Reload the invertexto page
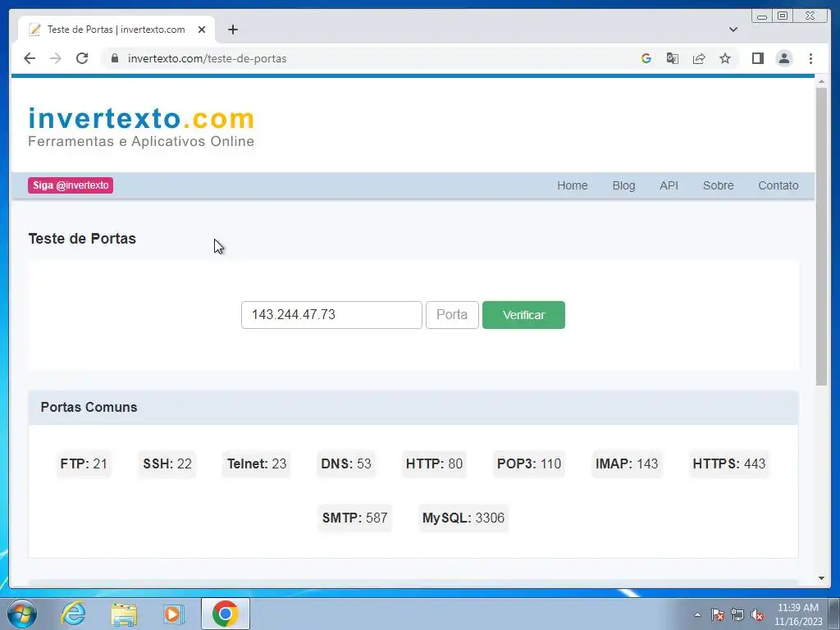The height and width of the screenshot is (630, 840). pyautogui.click(x=82, y=58)
